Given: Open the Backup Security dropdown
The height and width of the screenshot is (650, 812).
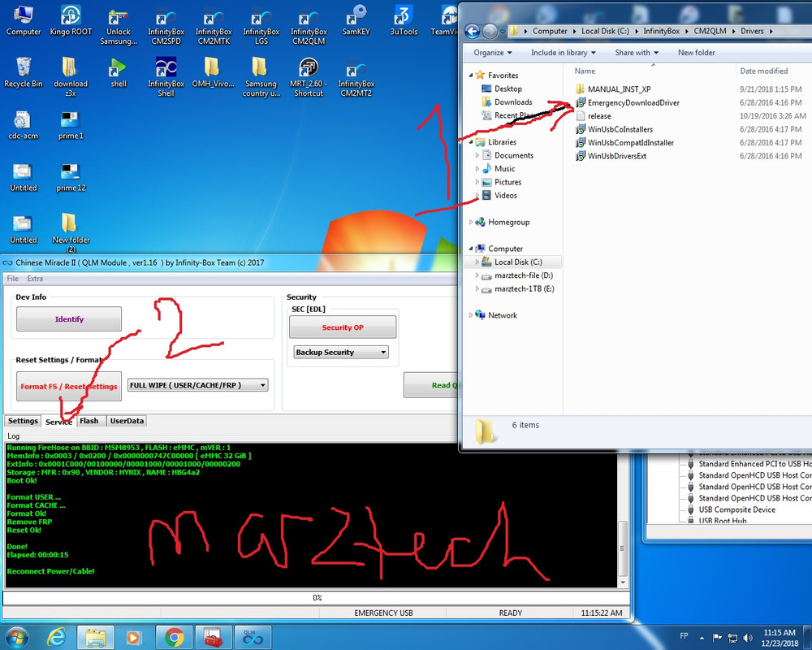Looking at the screenshot, I should [341, 352].
